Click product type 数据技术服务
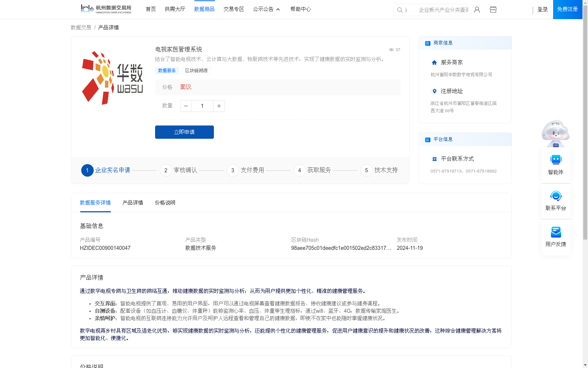This screenshot has height=368, width=588. point(201,248)
